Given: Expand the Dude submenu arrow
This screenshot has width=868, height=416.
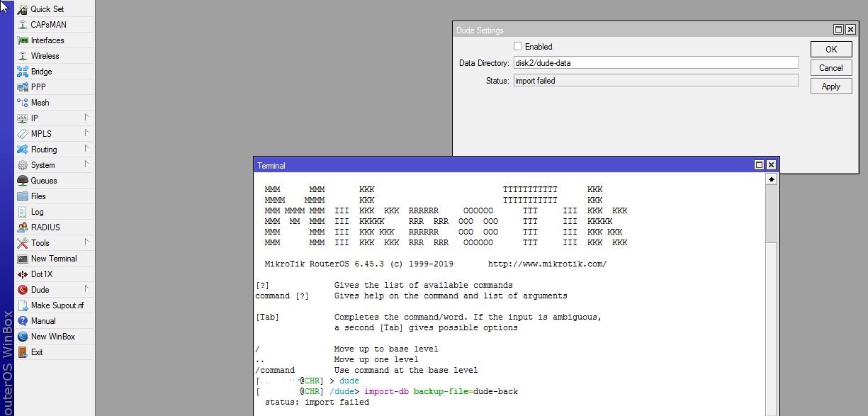Looking at the screenshot, I should tap(86, 289).
